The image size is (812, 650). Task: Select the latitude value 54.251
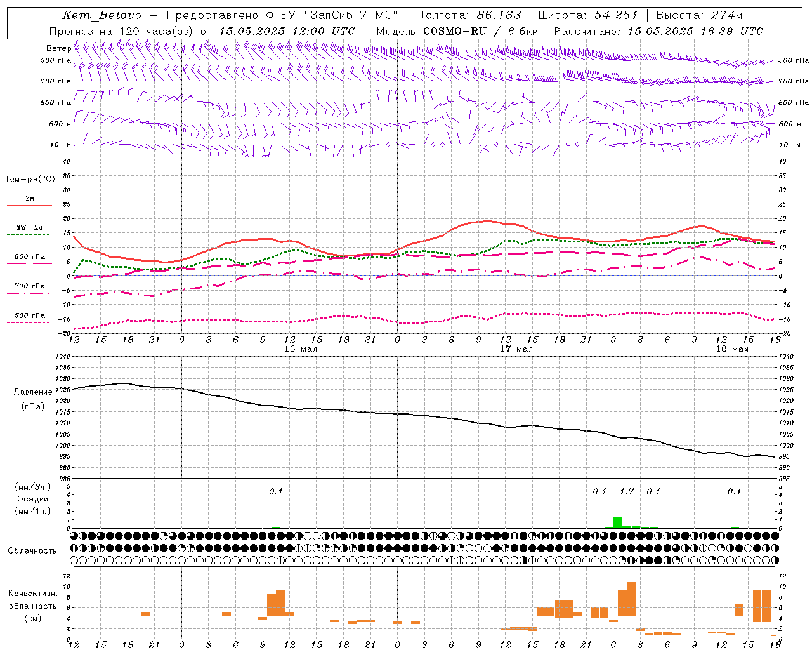coord(616,15)
